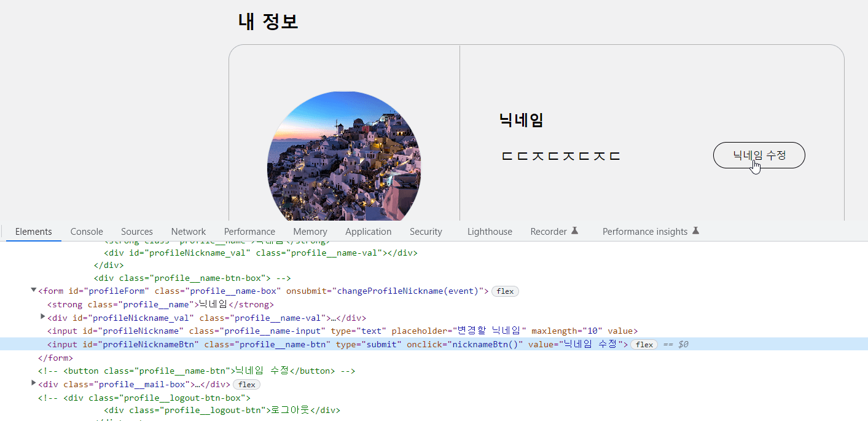Click the 닉네임 label on the page
This screenshot has height=421, width=868.
coord(522,120)
